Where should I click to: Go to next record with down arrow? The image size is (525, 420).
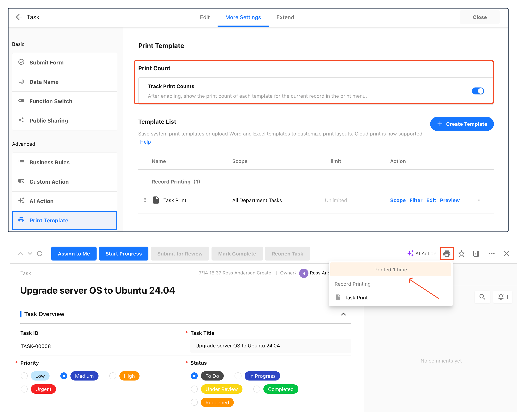coord(30,254)
